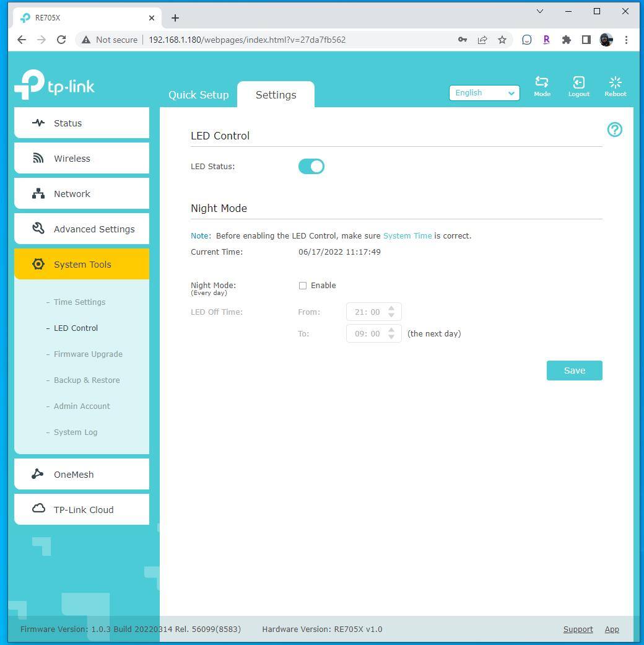Screen dimensions: 644x645
Task: Click the browser address bar URL
Action: [x=248, y=40]
